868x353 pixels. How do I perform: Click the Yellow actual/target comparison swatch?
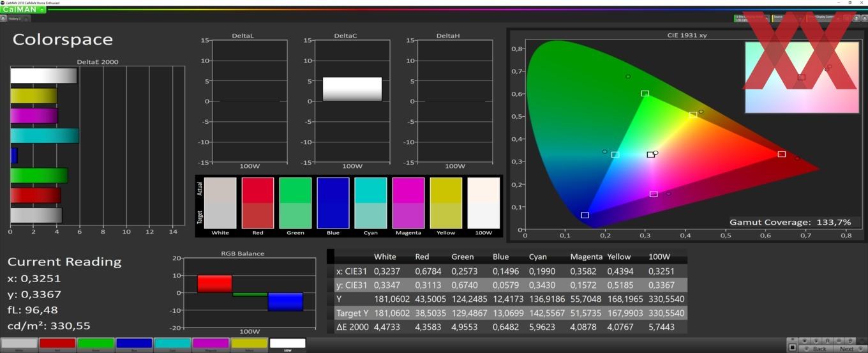446,203
